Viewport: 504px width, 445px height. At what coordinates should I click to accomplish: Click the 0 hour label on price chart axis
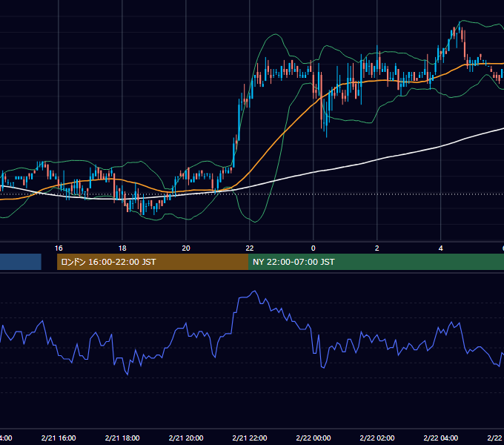[313, 248]
